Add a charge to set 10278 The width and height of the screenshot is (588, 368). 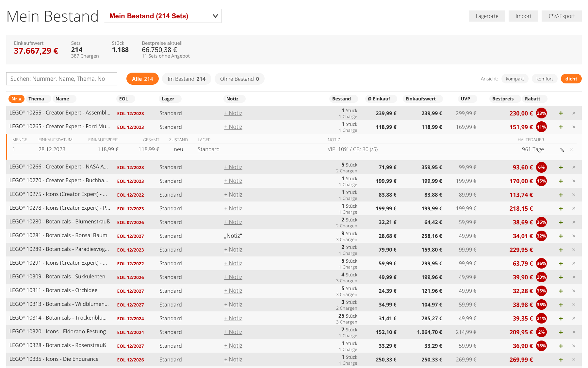(561, 208)
